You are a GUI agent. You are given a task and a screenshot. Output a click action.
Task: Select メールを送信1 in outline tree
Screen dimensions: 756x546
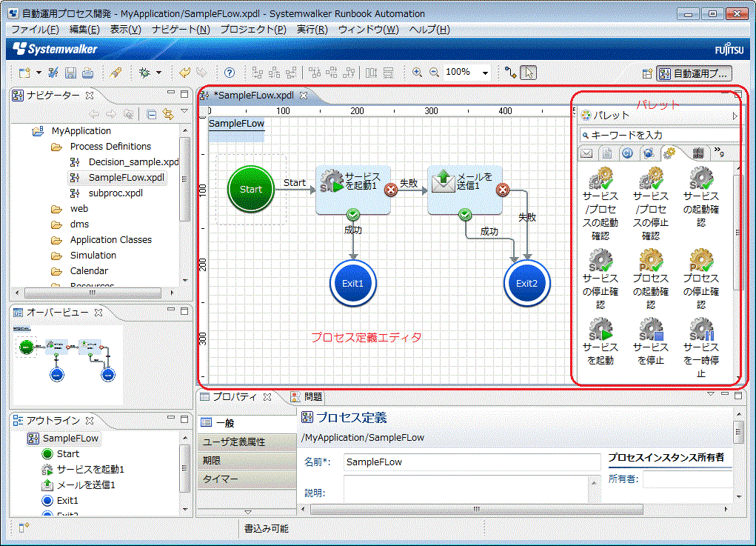click(x=78, y=485)
